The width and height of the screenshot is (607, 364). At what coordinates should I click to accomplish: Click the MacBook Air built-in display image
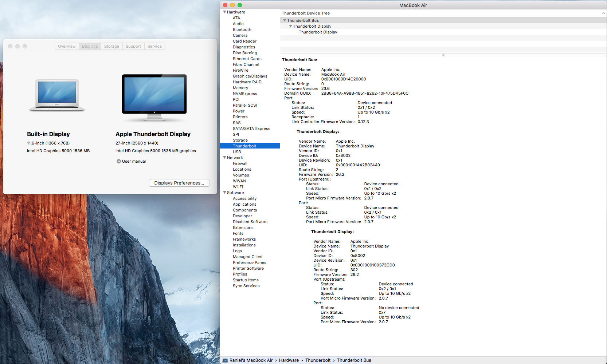tap(57, 95)
